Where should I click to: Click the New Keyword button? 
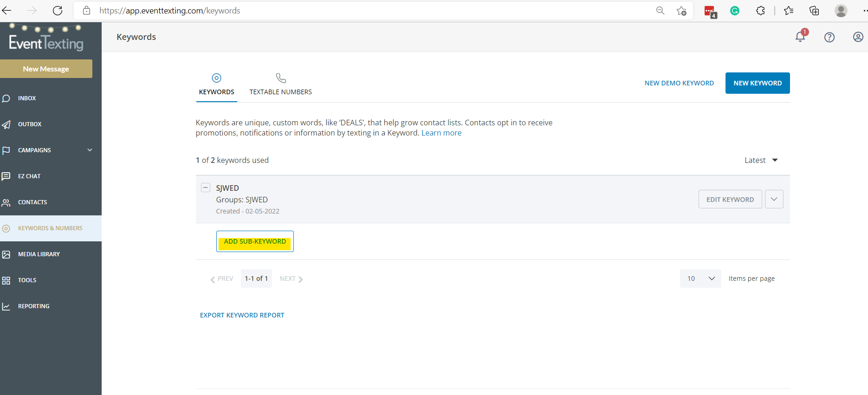758,83
